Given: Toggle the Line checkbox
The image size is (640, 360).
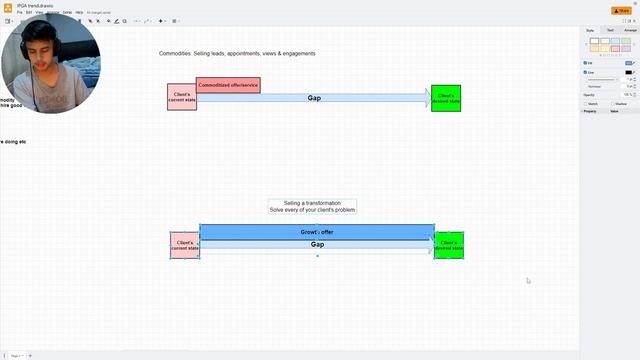Looking at the screenshot, I should (585, 72).
